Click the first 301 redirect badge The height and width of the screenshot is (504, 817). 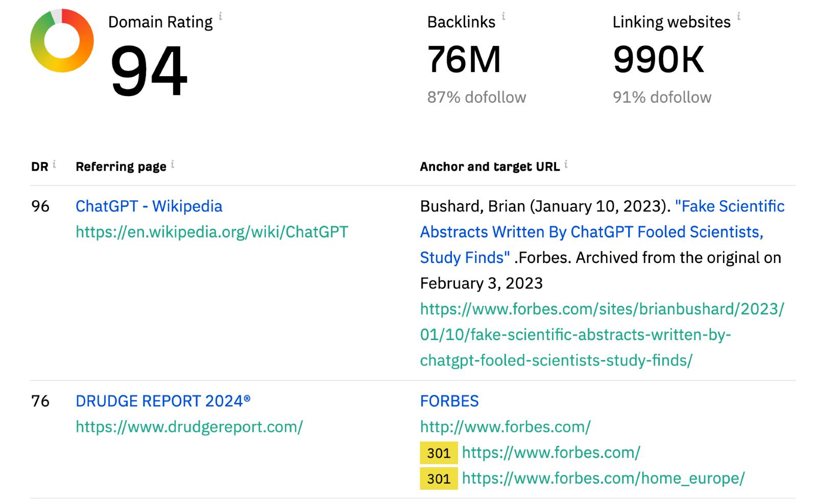point(439,453)
